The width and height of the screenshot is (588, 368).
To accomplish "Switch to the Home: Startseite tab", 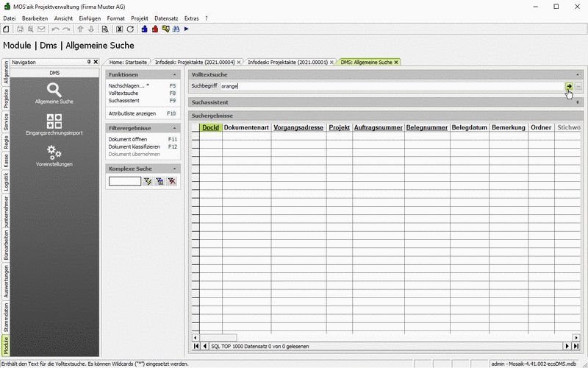I will [x=128, y=63].
